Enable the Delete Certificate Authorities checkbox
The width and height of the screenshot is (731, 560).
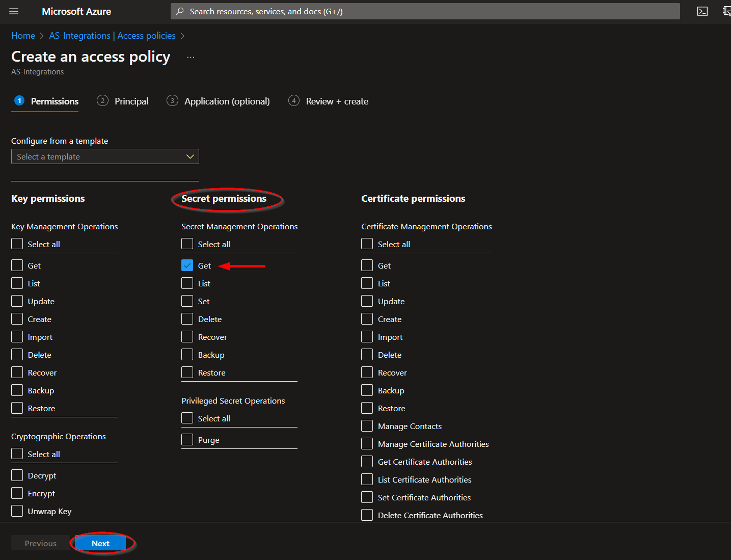367,515
